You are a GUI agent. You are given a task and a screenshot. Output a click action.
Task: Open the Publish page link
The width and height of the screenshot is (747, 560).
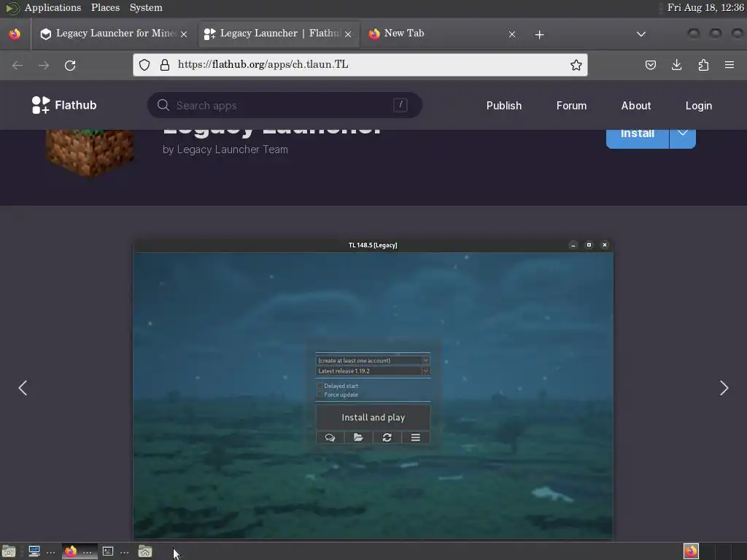pyautogui.click(x=503, y=106)
